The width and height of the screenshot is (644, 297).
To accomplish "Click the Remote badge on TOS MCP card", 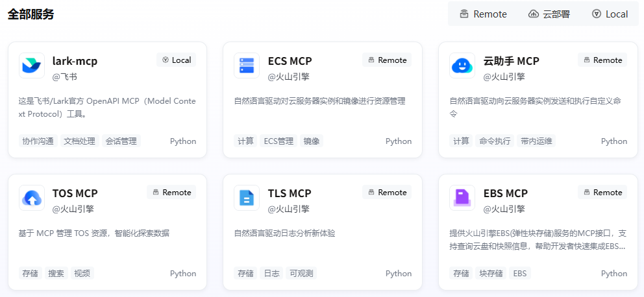I will coord(171,193).
